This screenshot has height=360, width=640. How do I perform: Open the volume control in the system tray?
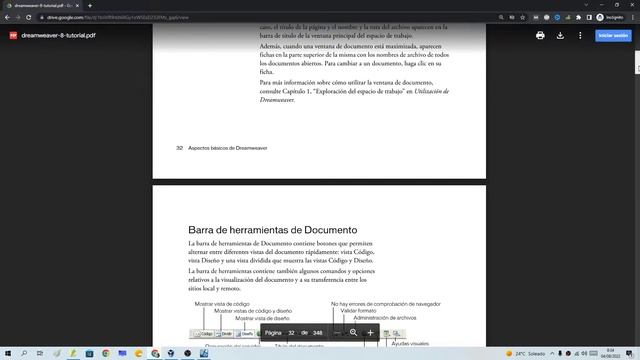point(584,353)
